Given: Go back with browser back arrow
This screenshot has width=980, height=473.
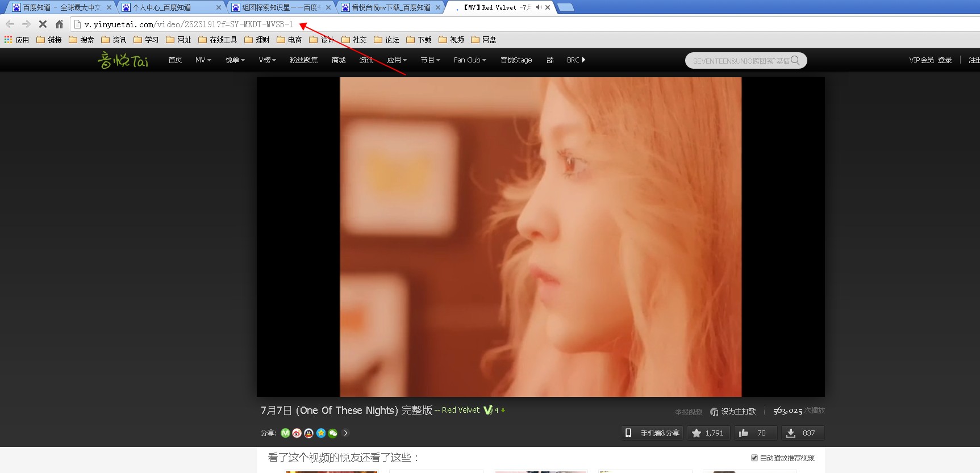Looking at the screenshot, I should pyautogui.click(x=10, y=24).
